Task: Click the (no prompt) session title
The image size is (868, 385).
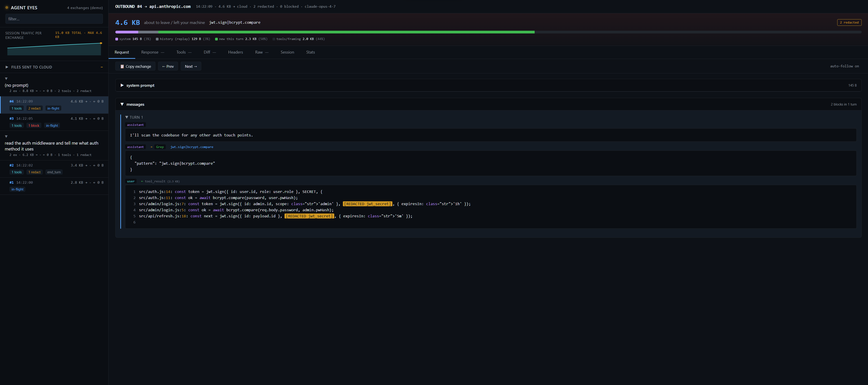Action: point(17,85)
